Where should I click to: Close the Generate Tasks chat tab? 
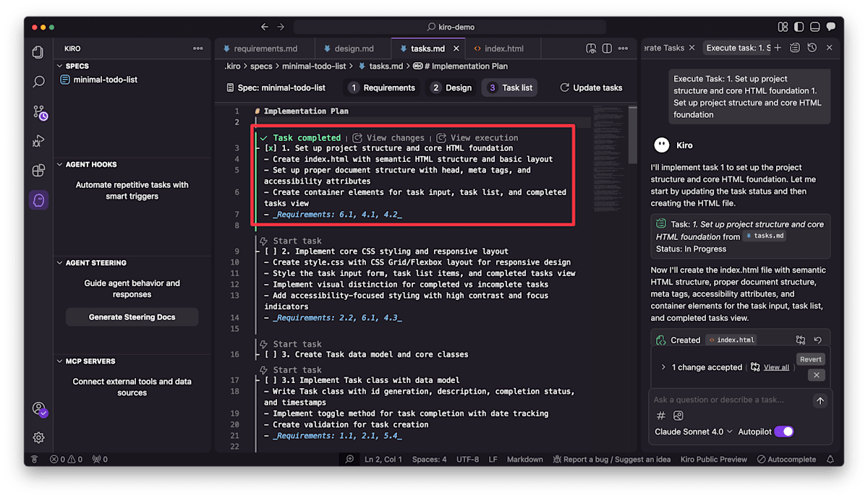pyautogui.click(x=692, y=48)
